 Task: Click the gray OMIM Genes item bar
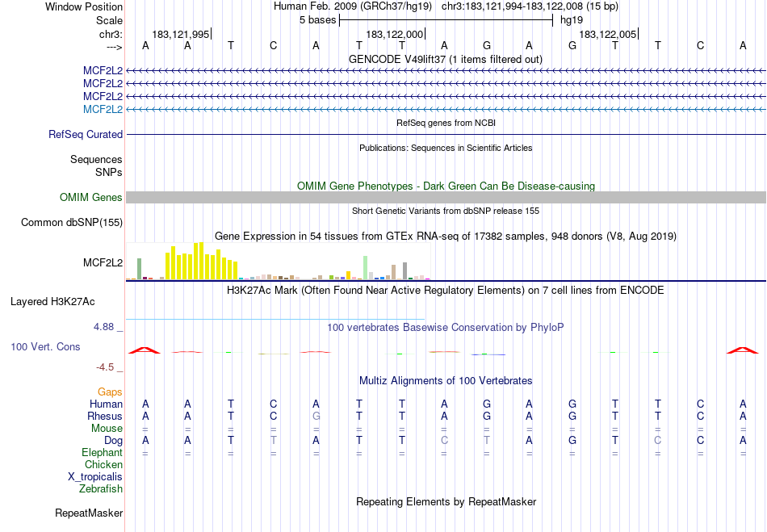(x=446, y=197)
